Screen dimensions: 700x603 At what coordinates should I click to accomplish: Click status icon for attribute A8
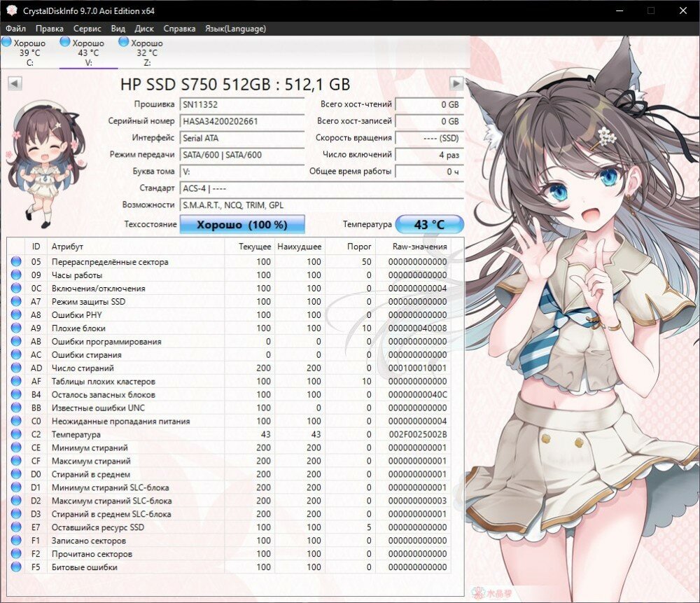(x=16, y=314)
